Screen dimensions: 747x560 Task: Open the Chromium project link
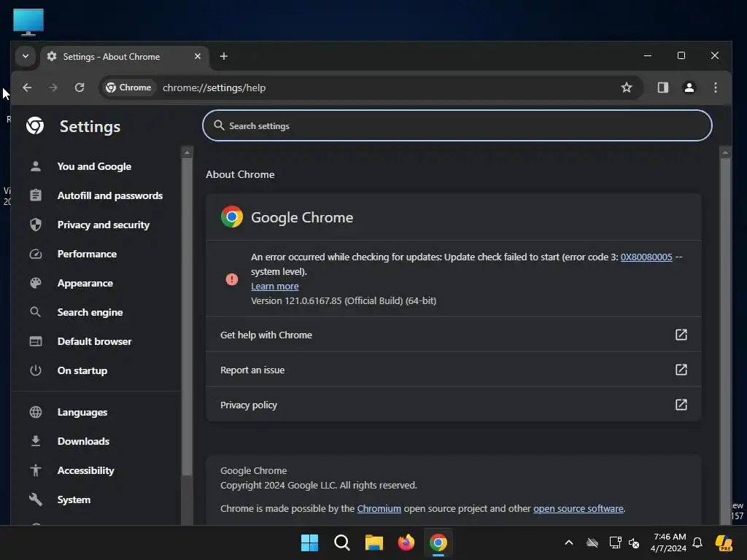pyautogui.click(x=379, y=508)
